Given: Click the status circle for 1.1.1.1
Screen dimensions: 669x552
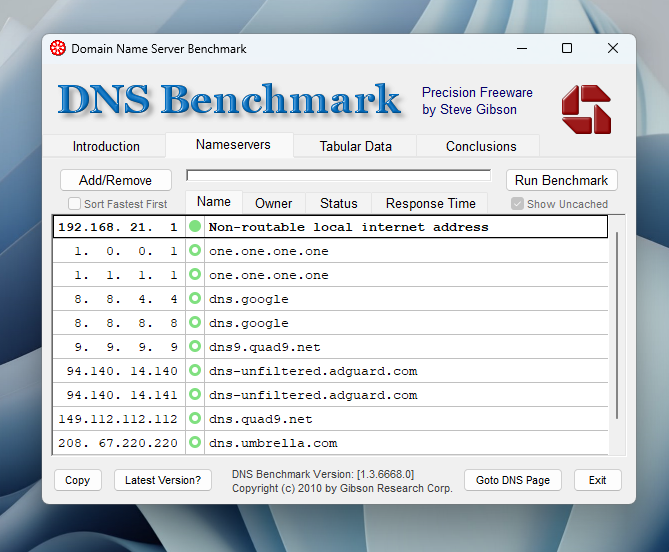Looking at the screenshot, I should click(x=195, y=274).
